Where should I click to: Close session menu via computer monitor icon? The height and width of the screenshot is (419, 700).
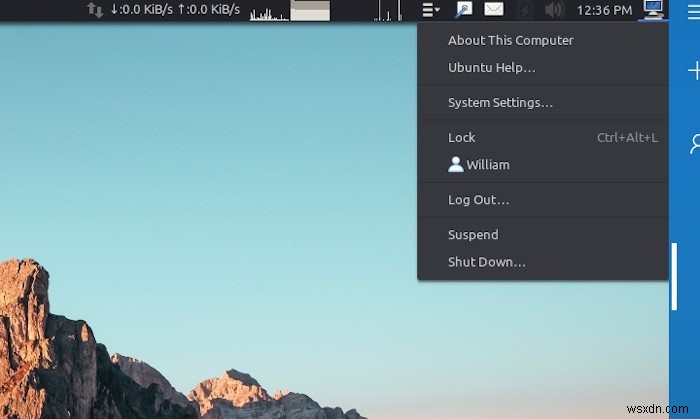(653, 9)
